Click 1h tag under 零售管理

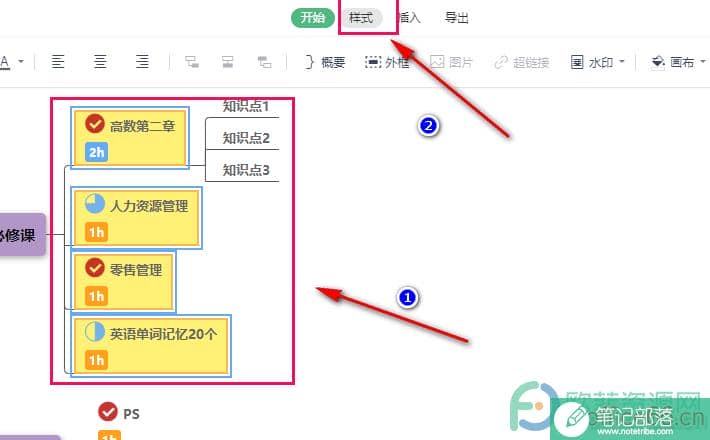[96, 297]
